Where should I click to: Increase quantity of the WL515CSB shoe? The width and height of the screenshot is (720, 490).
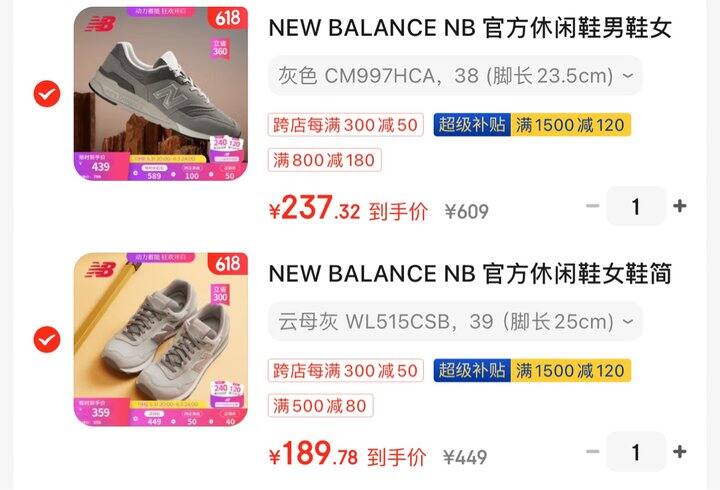click(680, 452)
